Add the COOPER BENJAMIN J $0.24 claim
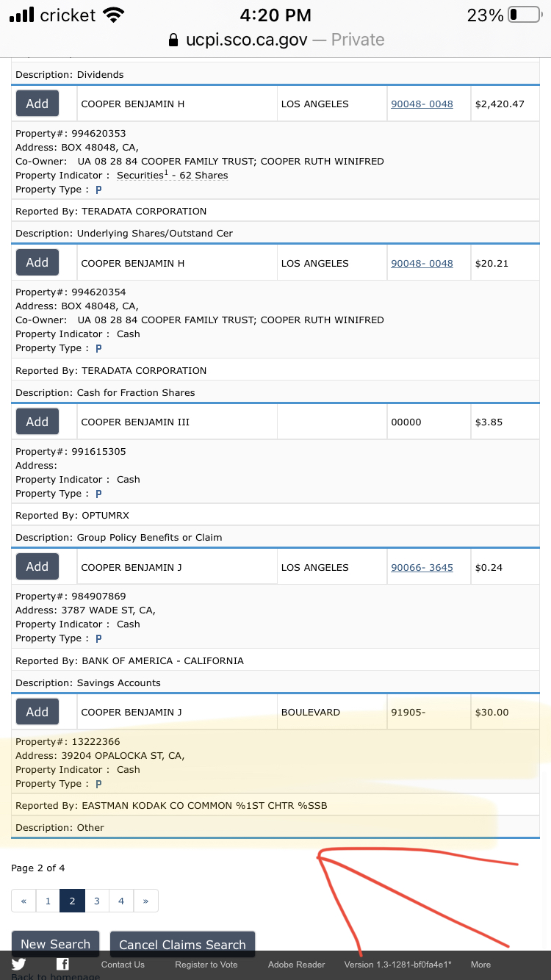The width and height of the screenshot is (551, 980). coord(37,567)
